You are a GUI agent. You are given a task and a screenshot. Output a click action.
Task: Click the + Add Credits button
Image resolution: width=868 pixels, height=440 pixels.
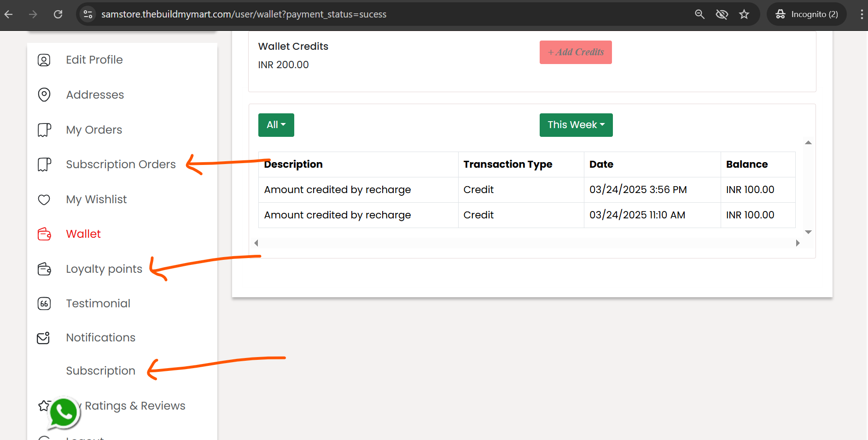(x=576, y=52)
